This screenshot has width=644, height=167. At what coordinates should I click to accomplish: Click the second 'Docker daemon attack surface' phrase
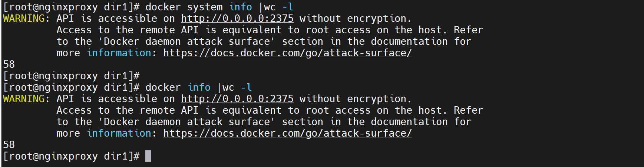[186, 122]
